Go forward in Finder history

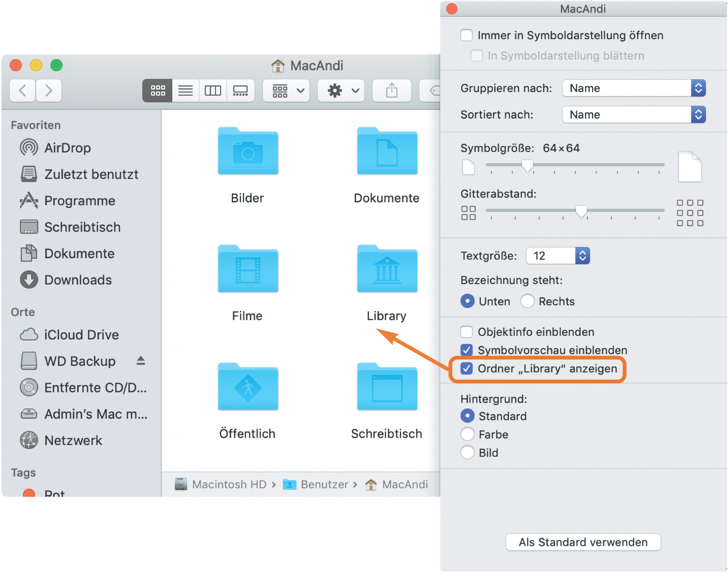(x=49, y=91)
